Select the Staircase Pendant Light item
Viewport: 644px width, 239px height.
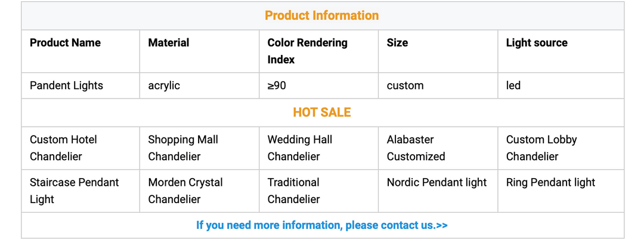pos(74,191)
